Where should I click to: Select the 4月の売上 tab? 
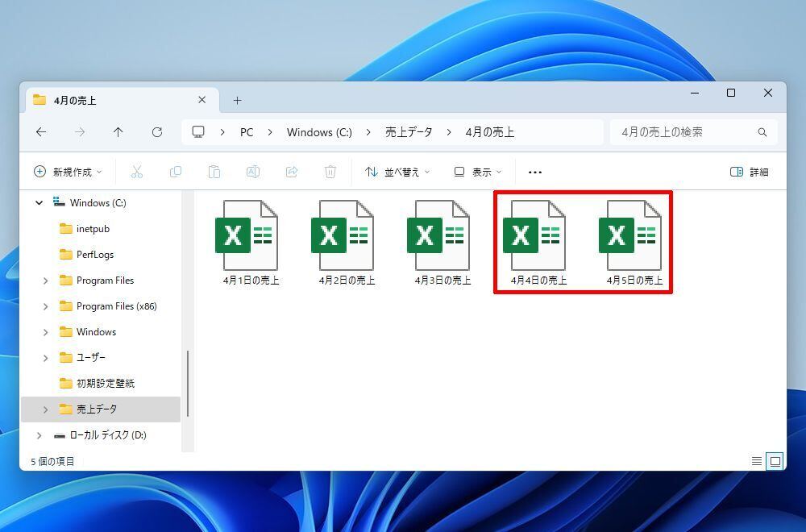(113, 101)
